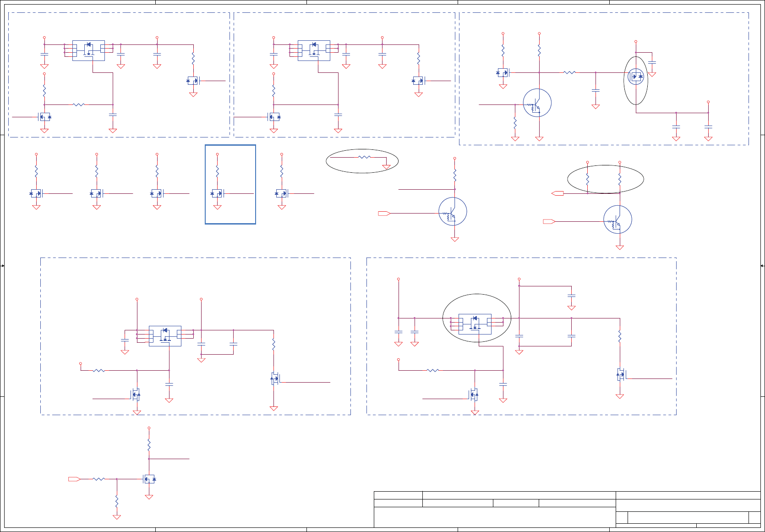The image size is (765, 532).
Task: Click the vertical resistor above the bottom-right block's right MOSFET
Action: 620,337
